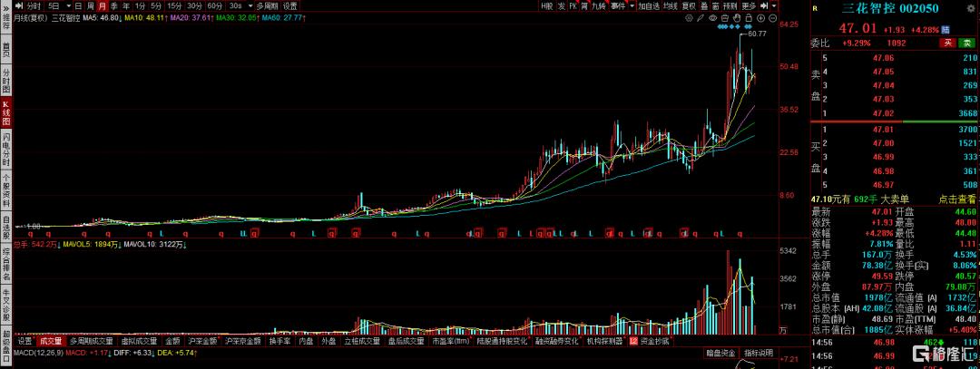Switch chart to 季 quarterly period

pyautogui.click(x=114, y=5)
